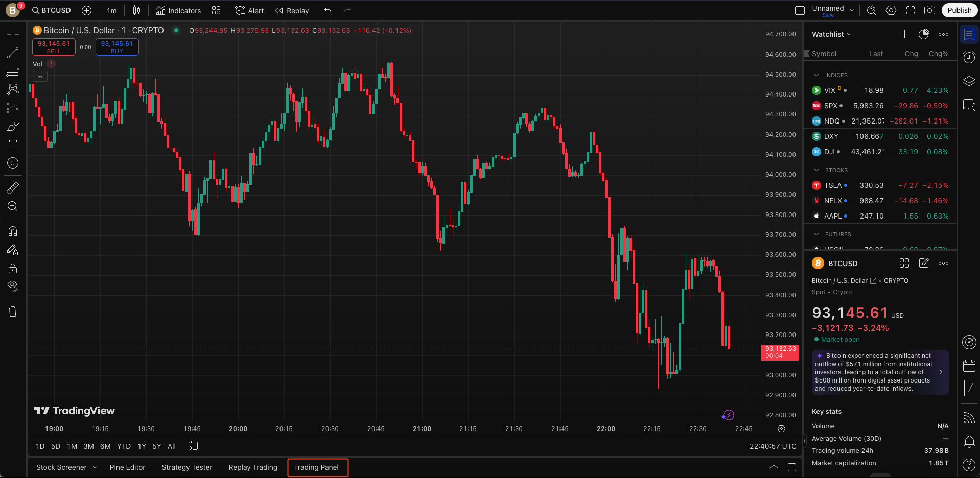
Task: Select the trend line drawing tool
Action: (13, 53)
